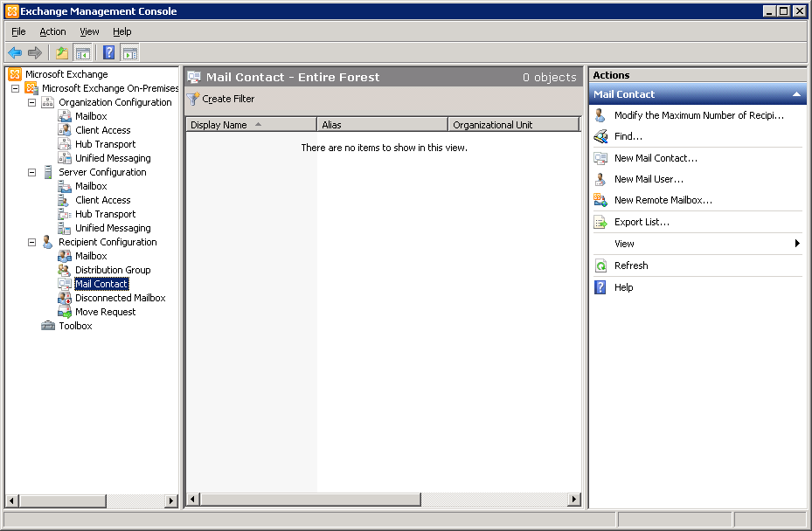Select Client Access under Server Configuration
Image resolution: width=812 pixels, height=531 pixels.
pyautogui.click(x=102, y=200)
